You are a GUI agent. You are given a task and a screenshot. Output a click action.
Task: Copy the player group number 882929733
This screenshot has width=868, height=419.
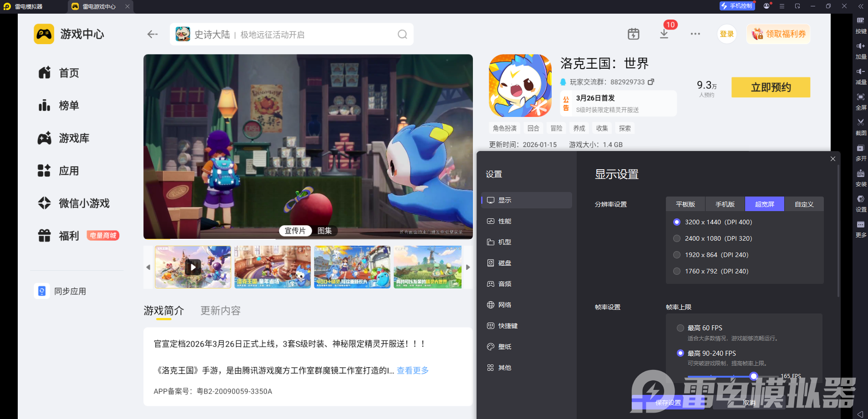(651, 82)
